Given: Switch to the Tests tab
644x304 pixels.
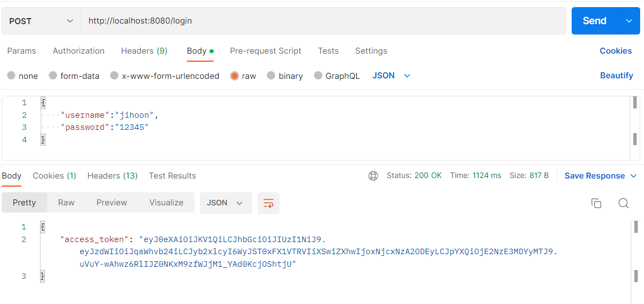Looking at the screenshot, I should pyautogui.click(x=328, y=51).
